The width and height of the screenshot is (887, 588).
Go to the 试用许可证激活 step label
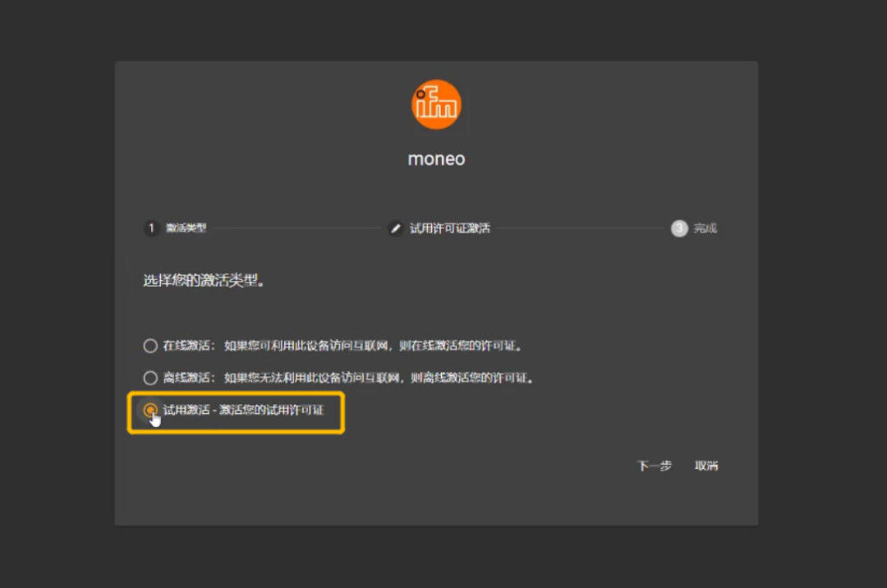(x=450, y=228)
